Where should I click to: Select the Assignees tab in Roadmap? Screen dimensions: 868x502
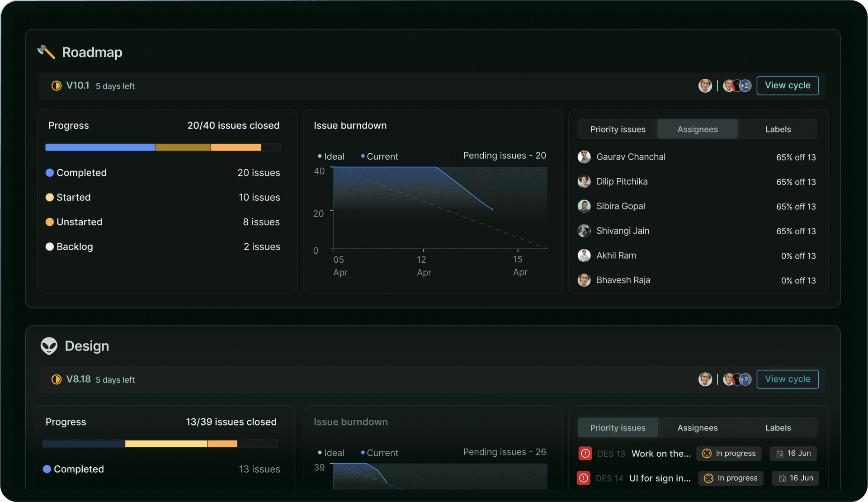[698, 129]
